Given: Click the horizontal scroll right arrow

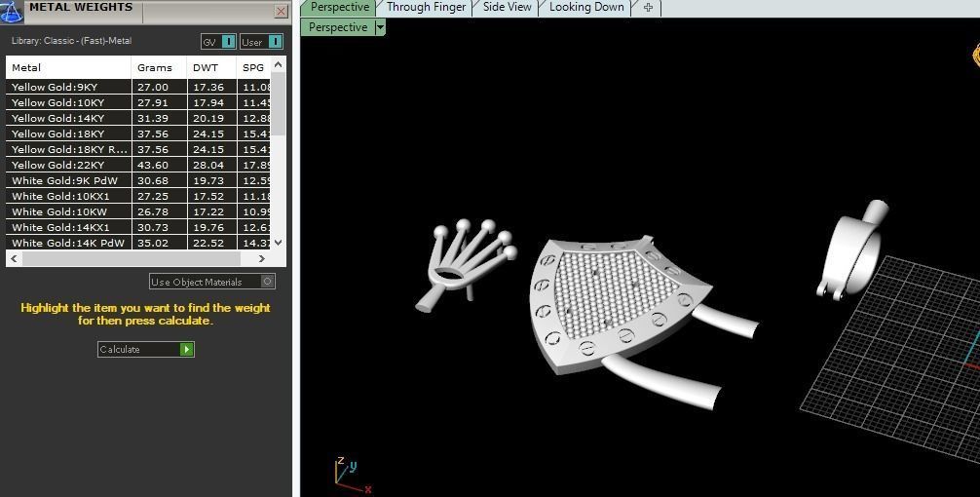Looking at the screenshot, I should pyautogui.click(x=261, y=258).
